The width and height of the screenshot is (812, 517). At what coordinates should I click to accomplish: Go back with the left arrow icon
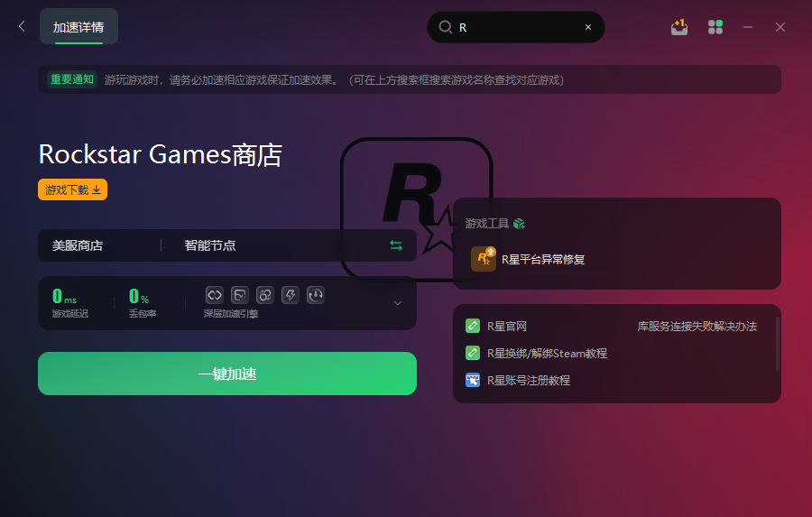22,26
